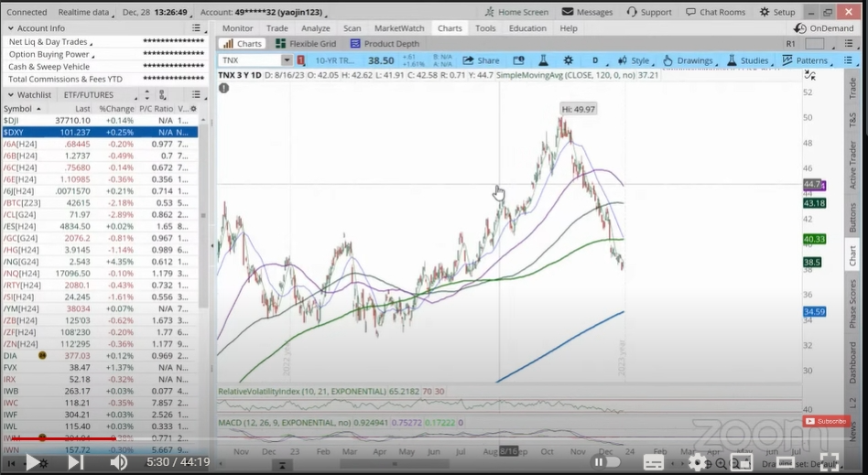Image resolution: width=868 pixels, height=475 pixels.
Task: Toggle the Dashboard sidebar panel
Action: [852, 362]
